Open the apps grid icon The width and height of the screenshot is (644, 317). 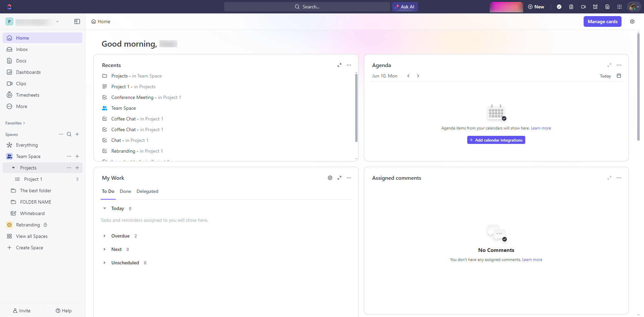pos(620,7)
